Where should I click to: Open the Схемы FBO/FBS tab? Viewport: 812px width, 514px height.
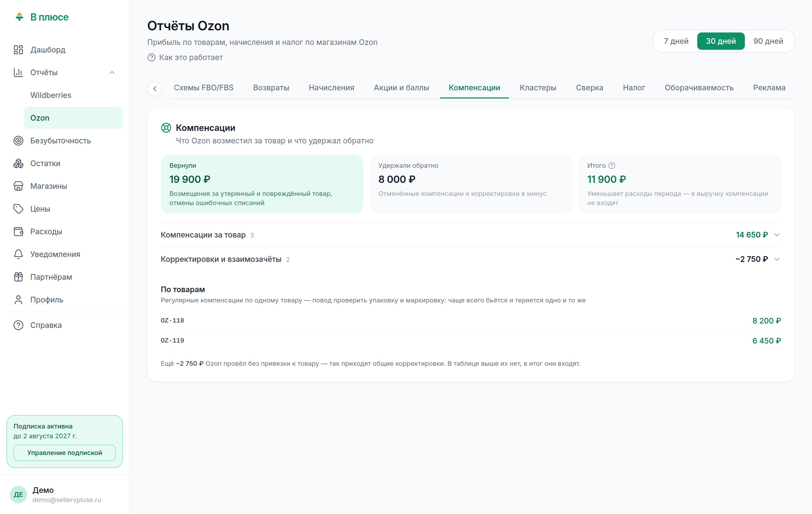(204, 88)
